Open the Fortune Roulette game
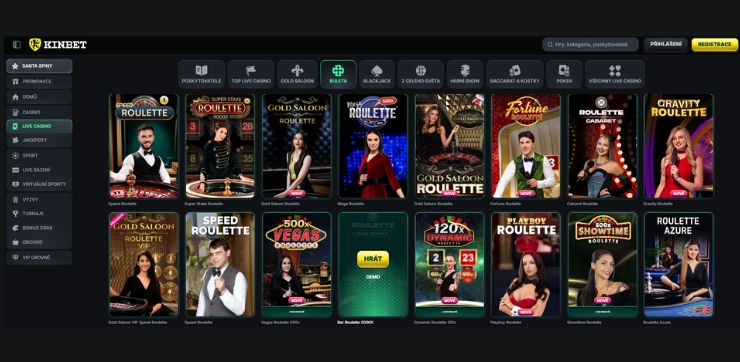 [526, 146]
